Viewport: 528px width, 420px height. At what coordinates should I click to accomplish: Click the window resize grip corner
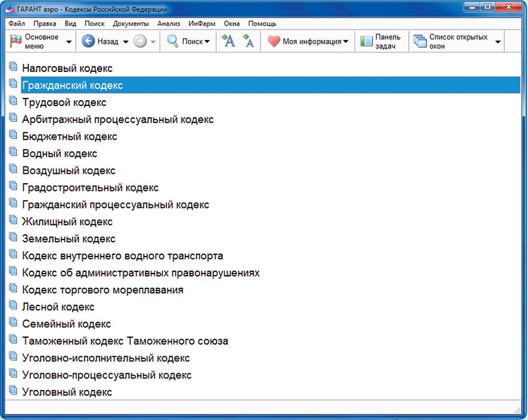pyautogui.click(x=517, y=409)
